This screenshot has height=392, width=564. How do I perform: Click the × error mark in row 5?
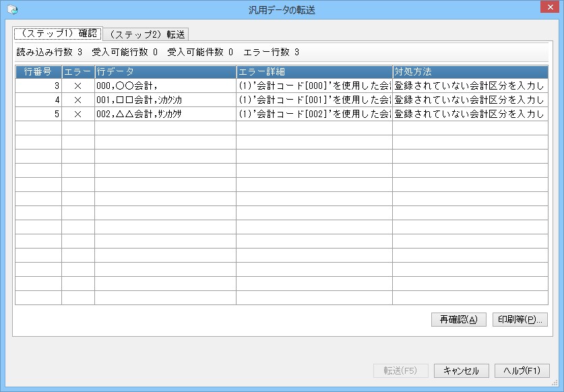[77, 114]
